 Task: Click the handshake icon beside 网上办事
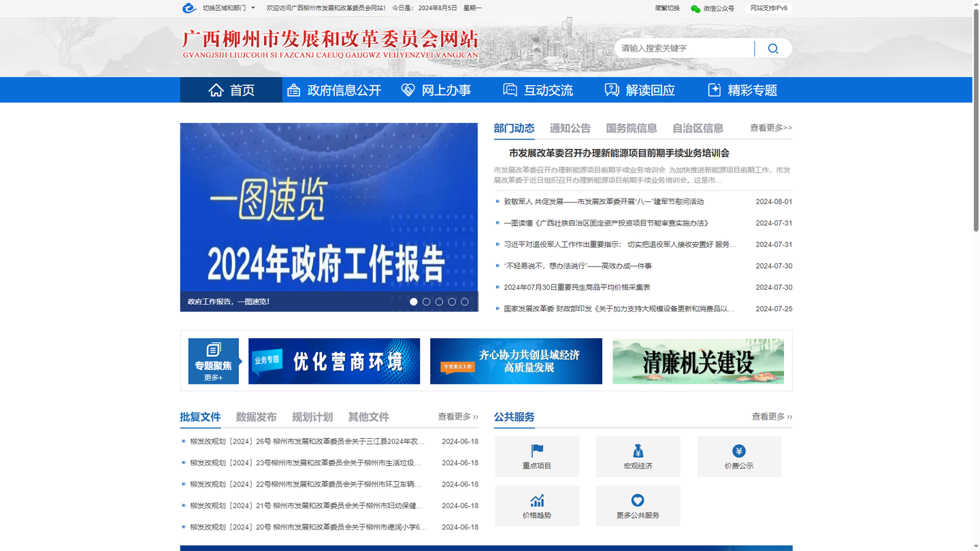click(x=408, y=90)
